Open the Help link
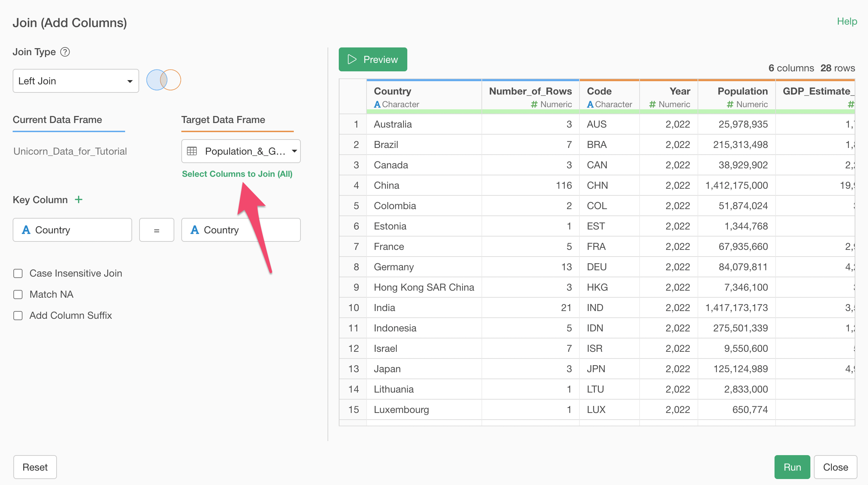This screenshot has height=485, width=868. point(847,21)
